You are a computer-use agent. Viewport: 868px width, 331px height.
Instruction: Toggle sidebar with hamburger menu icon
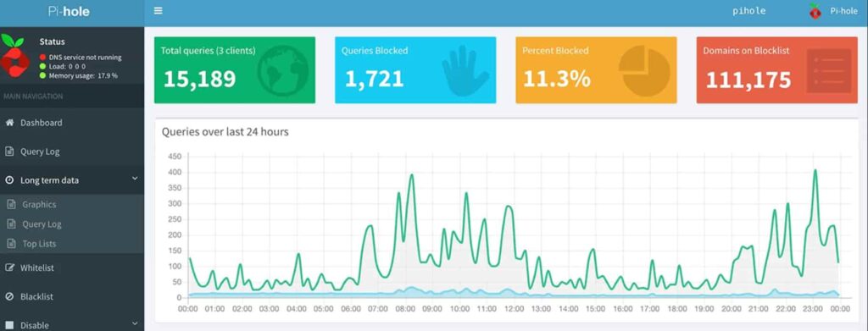[x=159, y=10]
